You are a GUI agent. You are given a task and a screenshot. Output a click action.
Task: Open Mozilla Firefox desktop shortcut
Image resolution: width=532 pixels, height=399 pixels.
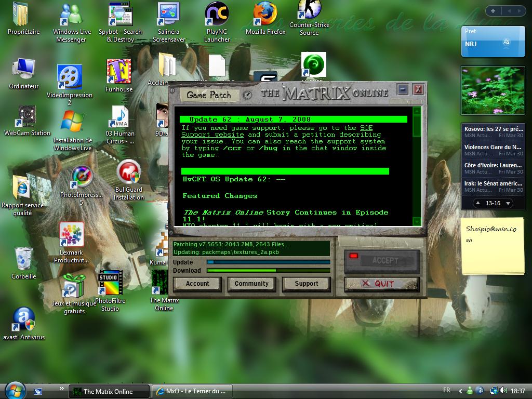coord(265,19)
